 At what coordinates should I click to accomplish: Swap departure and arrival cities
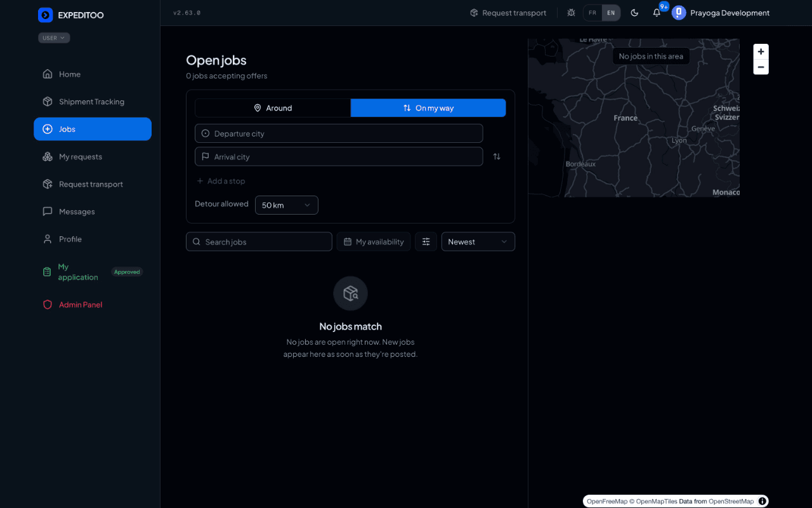click(x=497, y=156)
